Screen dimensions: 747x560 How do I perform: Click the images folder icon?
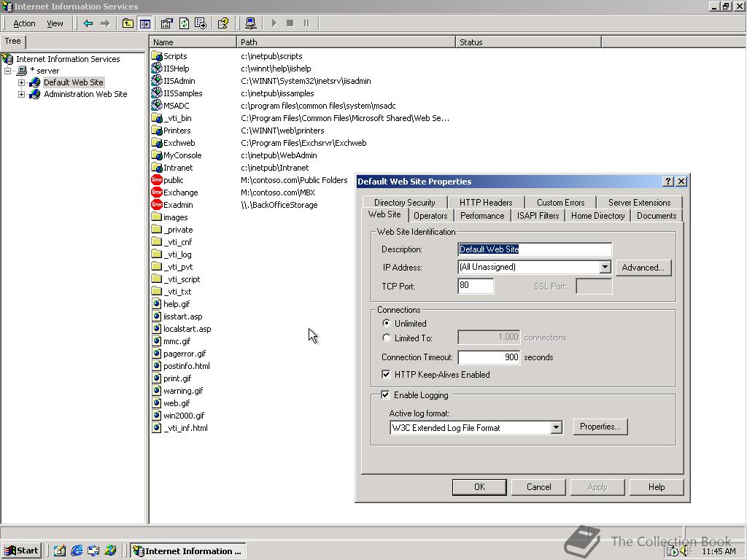click(157, 217)
